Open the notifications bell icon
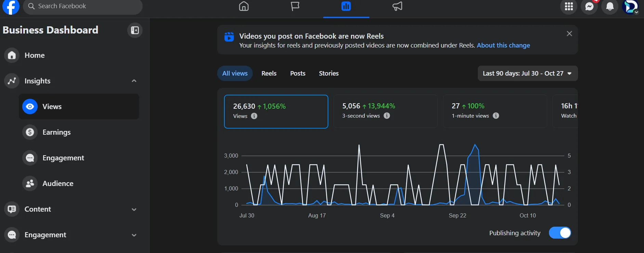Screen dimensions: 644x253 610,6
